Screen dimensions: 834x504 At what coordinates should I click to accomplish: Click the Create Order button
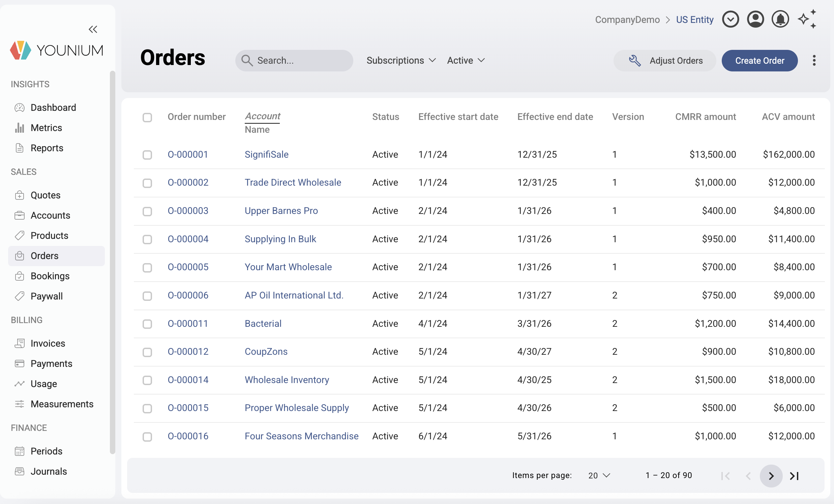pos(759,61)
